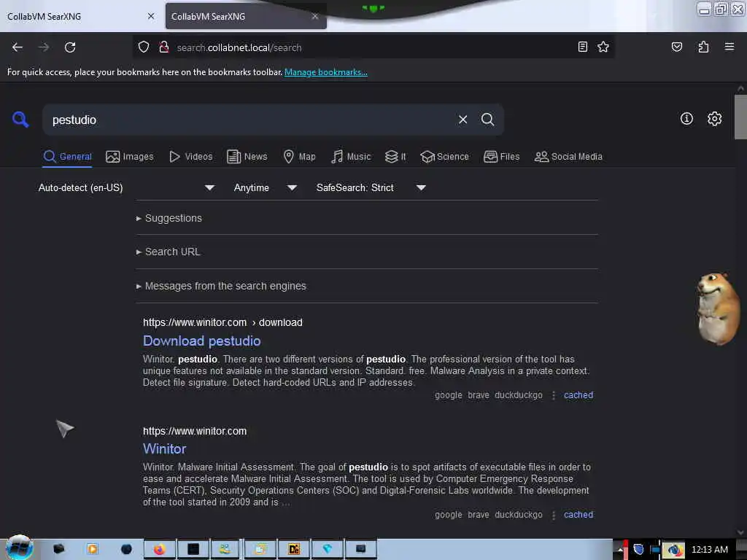747x560 pixels.
Task: Open the SearXNG about info icon
Action: point(686,119)
